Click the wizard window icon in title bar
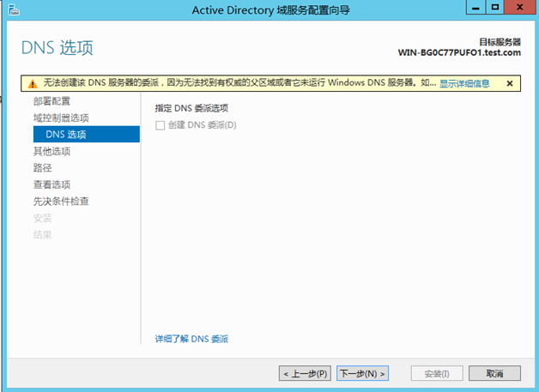 [14, 10]
